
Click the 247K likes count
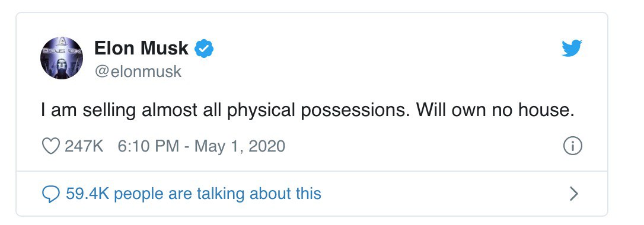coord(84,146)
